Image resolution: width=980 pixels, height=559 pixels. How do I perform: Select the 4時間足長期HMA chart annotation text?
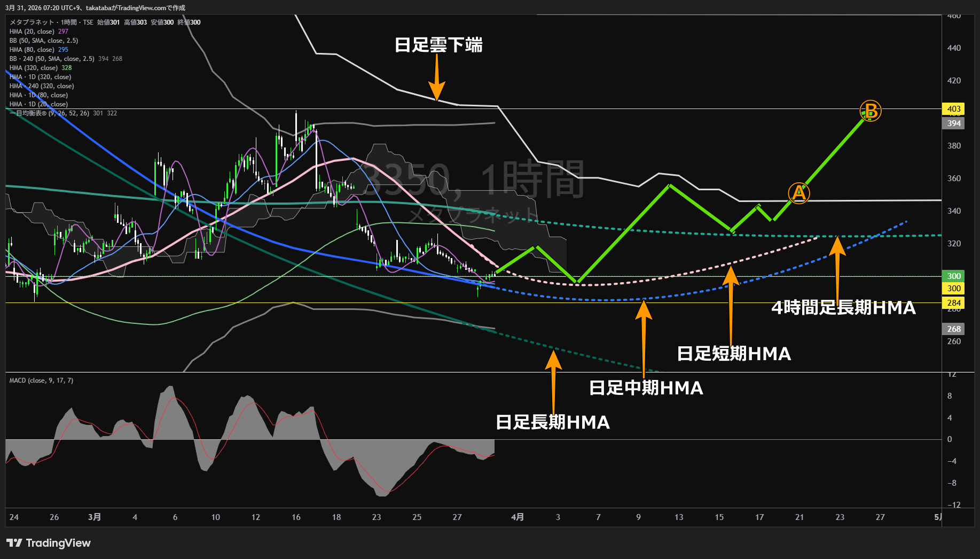tap(844, 308)
